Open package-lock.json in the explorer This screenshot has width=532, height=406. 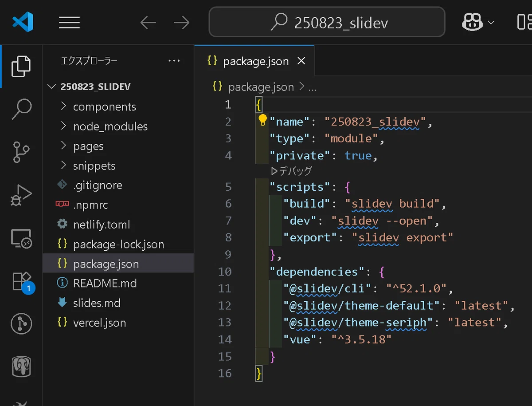(118, 244)
